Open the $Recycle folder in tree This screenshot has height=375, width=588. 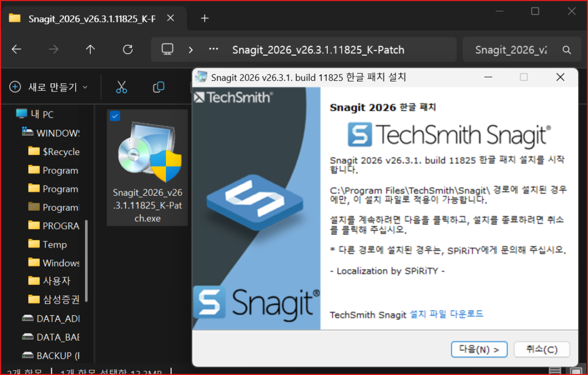(54, 152)
